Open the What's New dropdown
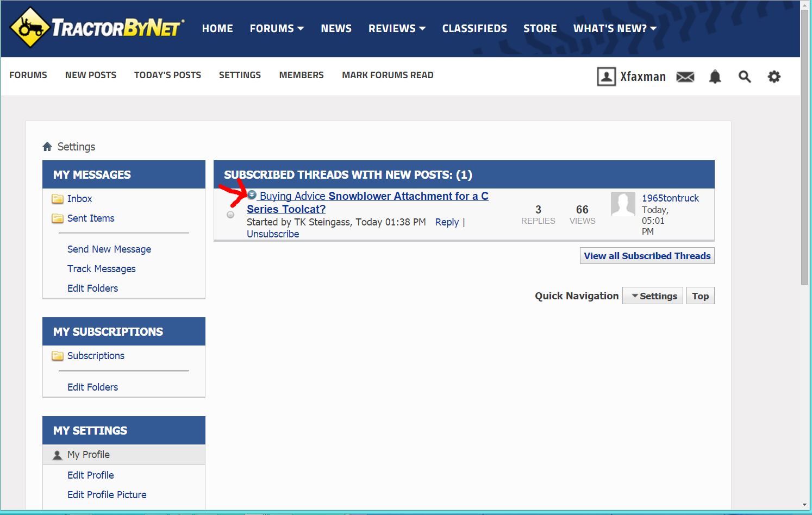 click(615, 28)
